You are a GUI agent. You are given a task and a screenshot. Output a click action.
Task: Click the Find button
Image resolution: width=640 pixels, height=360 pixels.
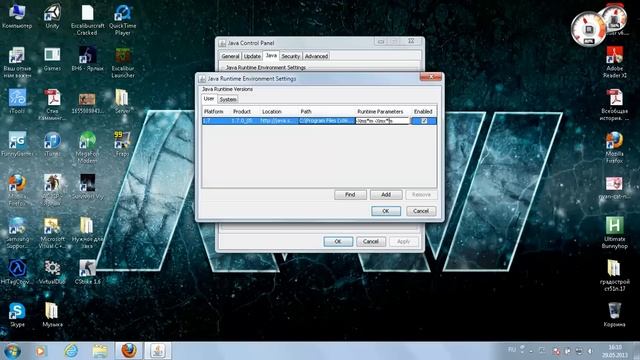point(350,195)
